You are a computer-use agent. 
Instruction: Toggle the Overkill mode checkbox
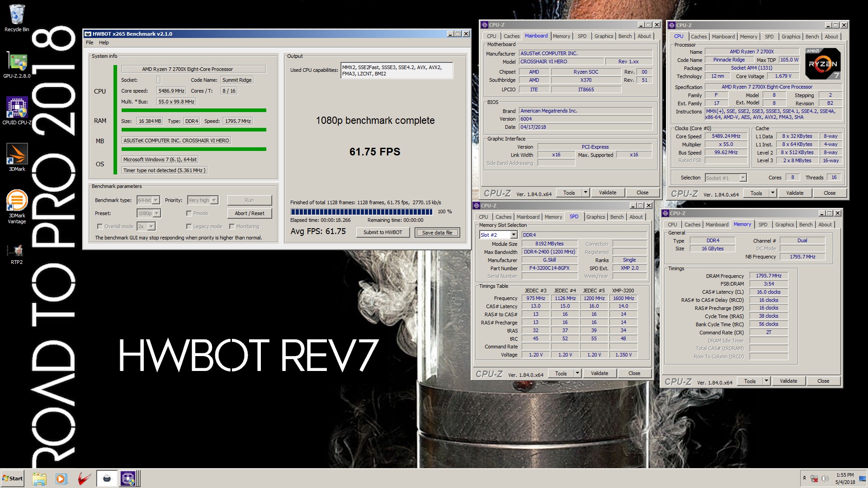click(100, 226)
